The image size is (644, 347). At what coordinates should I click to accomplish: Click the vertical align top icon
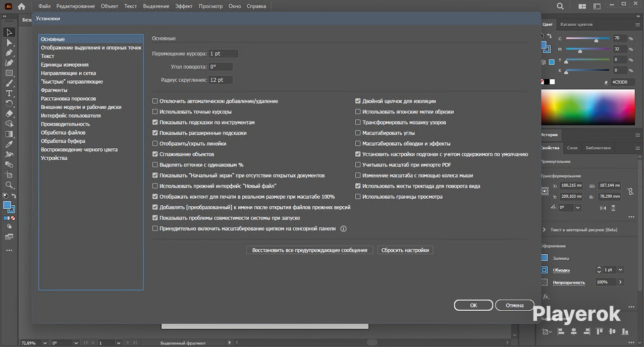600,331
